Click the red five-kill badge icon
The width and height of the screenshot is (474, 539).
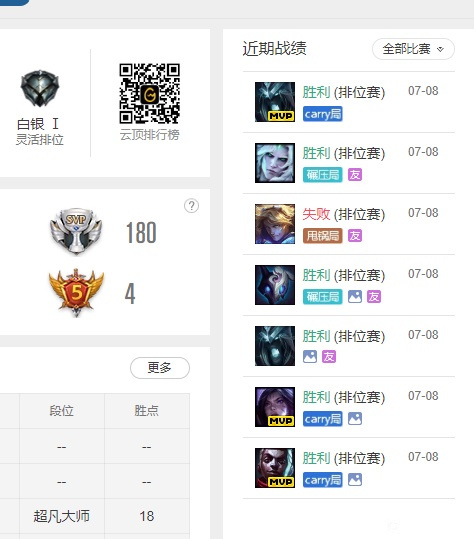[x=76, y=293]
